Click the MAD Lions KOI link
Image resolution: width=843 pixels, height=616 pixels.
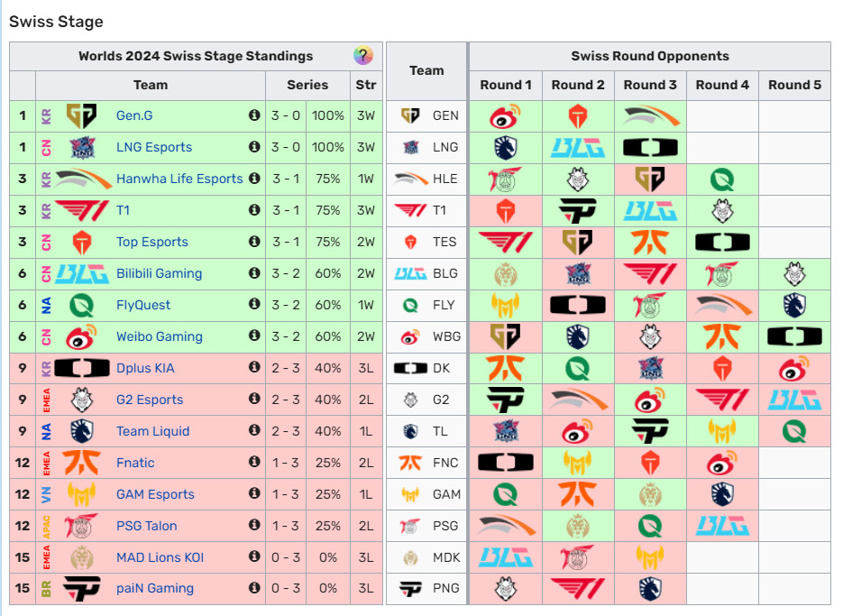tap(160, 556)
